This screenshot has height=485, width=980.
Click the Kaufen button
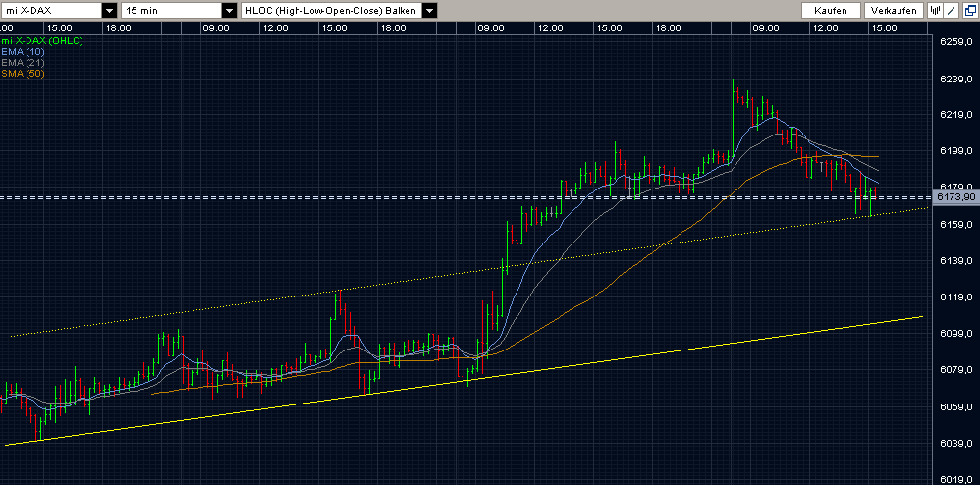pos(831,10)
